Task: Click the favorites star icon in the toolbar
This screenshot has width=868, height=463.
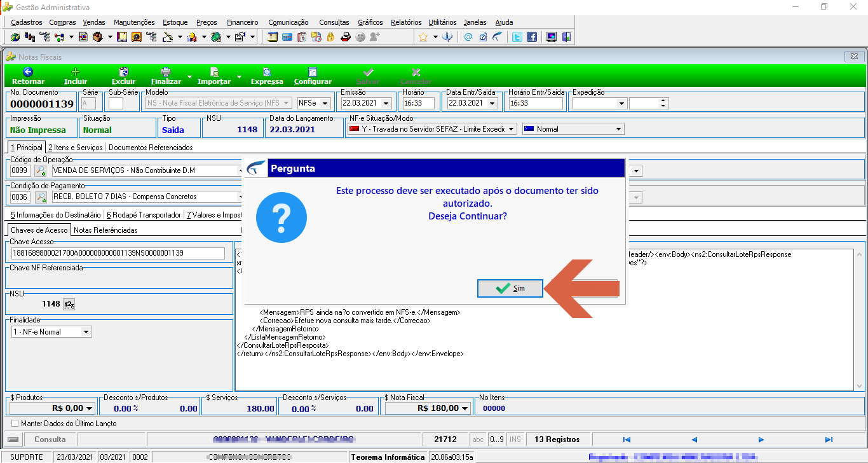Action: click(x=423, y=37)
